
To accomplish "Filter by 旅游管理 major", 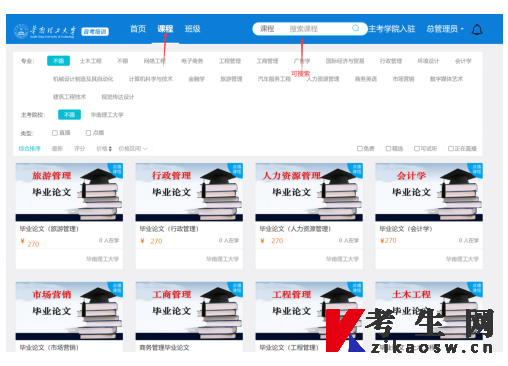I will pyautogui.click(x=231, y=79).
